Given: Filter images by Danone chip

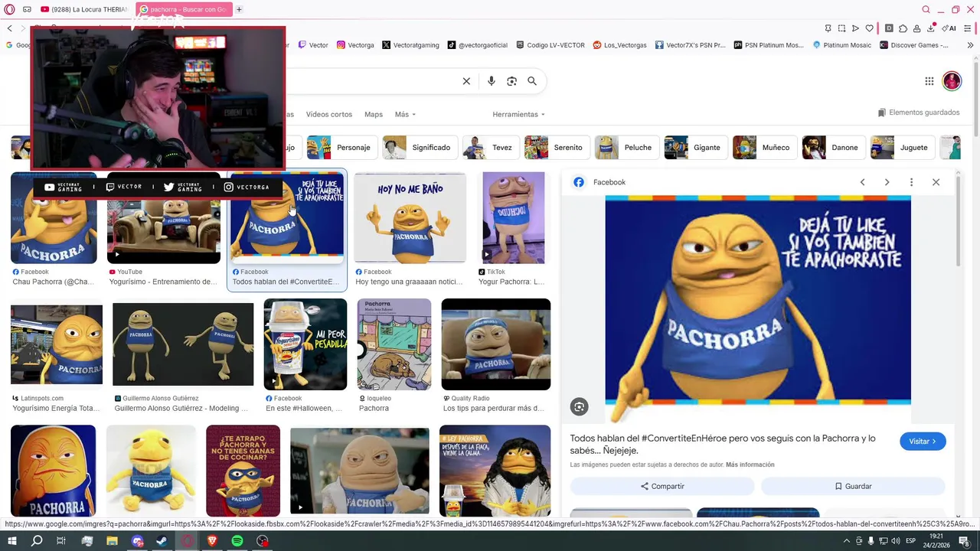Looking at the screenshot, I should [833, 147].
